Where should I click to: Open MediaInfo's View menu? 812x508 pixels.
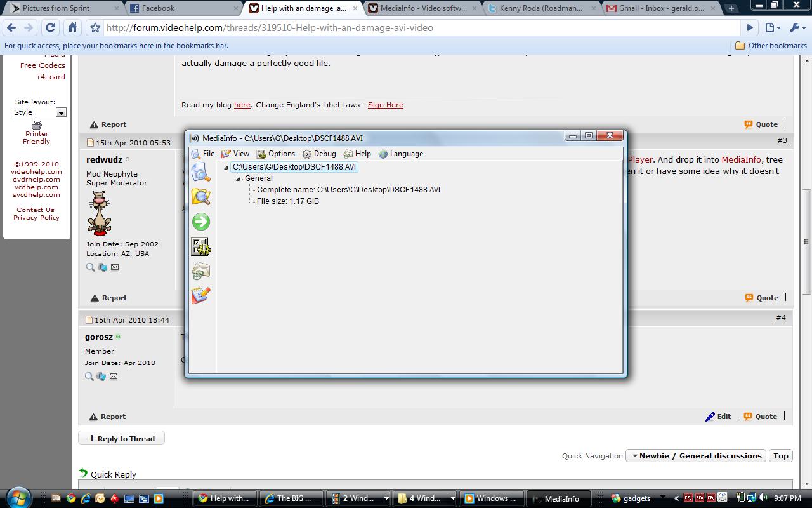[235, 154]
